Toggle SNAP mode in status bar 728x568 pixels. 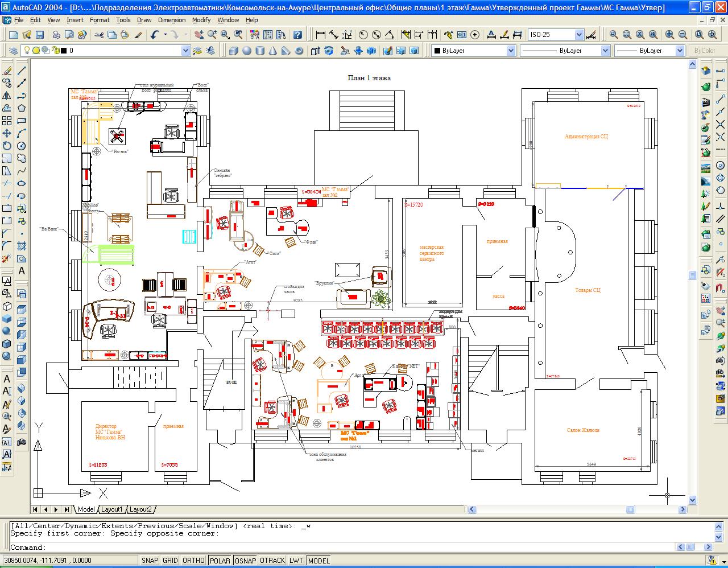pos(150,561)
